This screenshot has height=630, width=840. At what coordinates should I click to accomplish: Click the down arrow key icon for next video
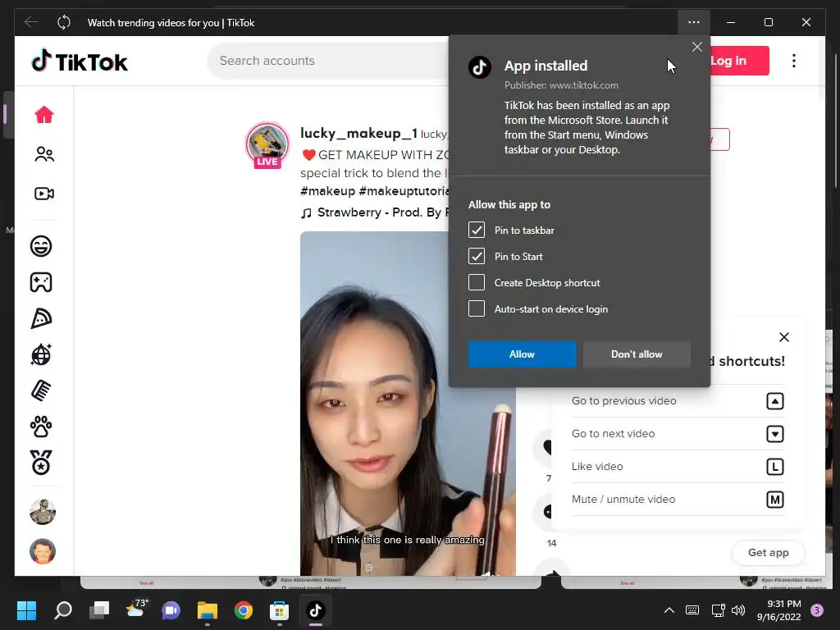pyautogui.click(x=774, y=434)
